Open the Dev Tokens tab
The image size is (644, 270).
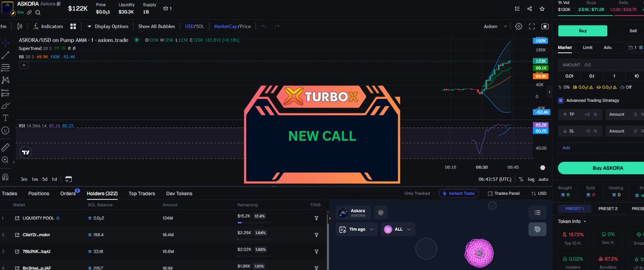(179, 193)
